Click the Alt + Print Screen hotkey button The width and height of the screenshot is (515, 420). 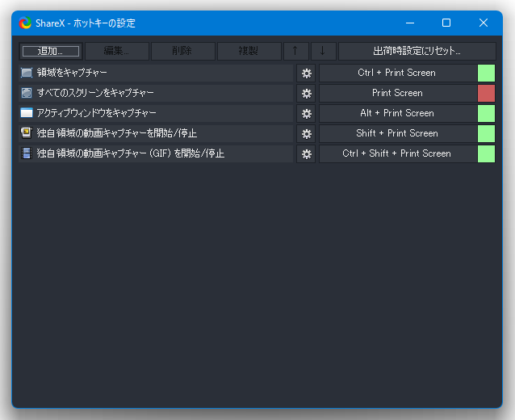(398, 113)
